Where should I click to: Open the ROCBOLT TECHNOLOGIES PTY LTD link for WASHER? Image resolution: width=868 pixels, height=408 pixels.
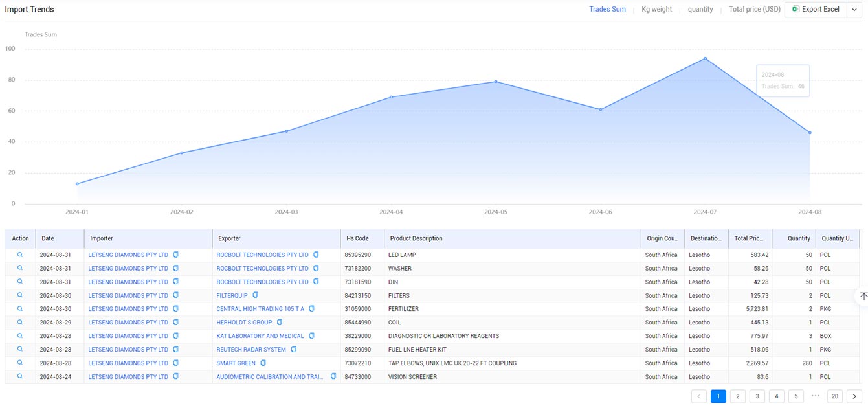(x=262, y=268)
